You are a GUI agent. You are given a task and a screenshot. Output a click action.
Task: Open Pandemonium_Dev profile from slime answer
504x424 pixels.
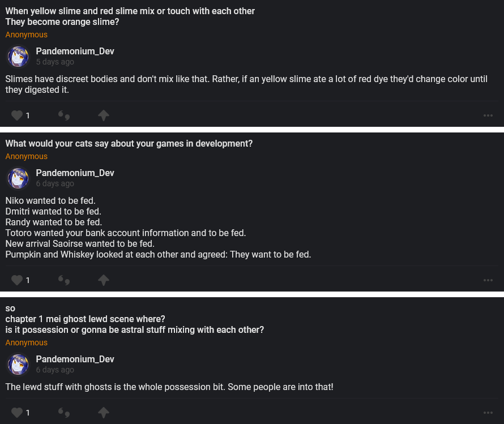(75, 52)
